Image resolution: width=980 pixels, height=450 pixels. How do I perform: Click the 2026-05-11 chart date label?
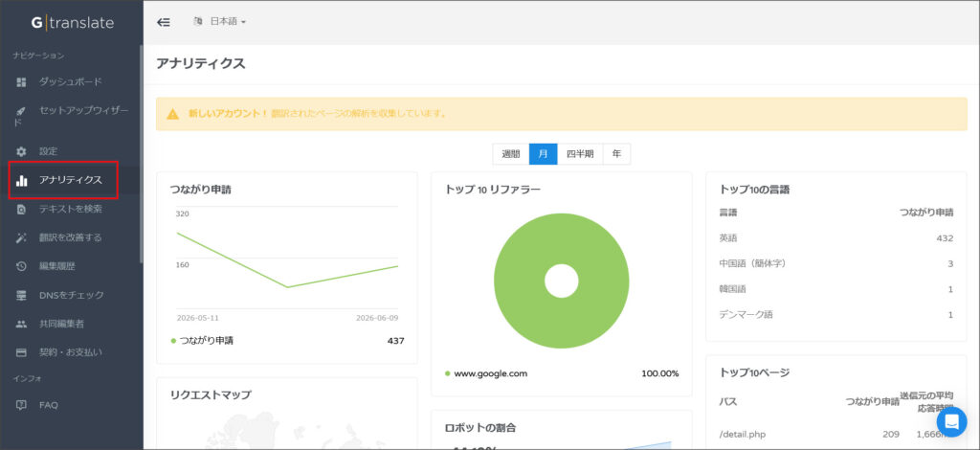[197, 318]
